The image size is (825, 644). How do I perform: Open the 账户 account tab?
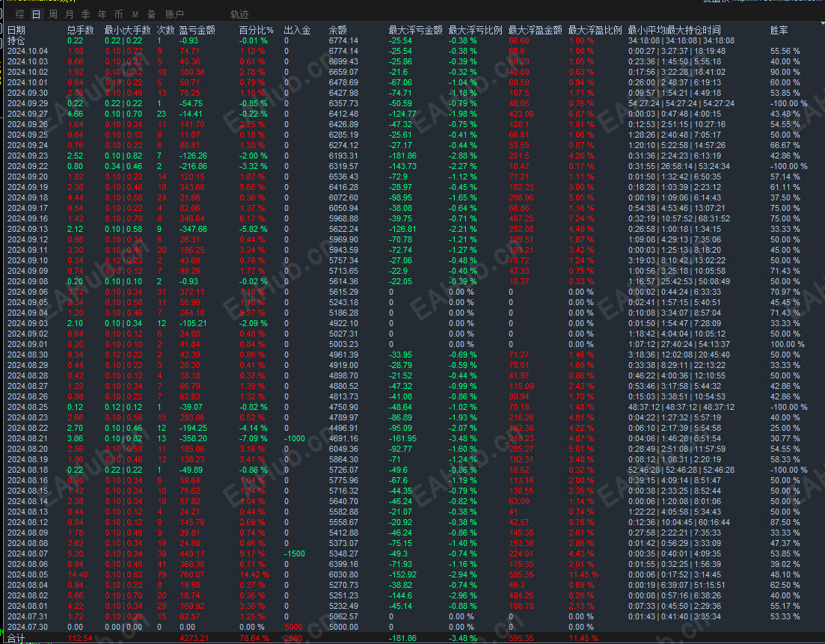tap(175, 14)
